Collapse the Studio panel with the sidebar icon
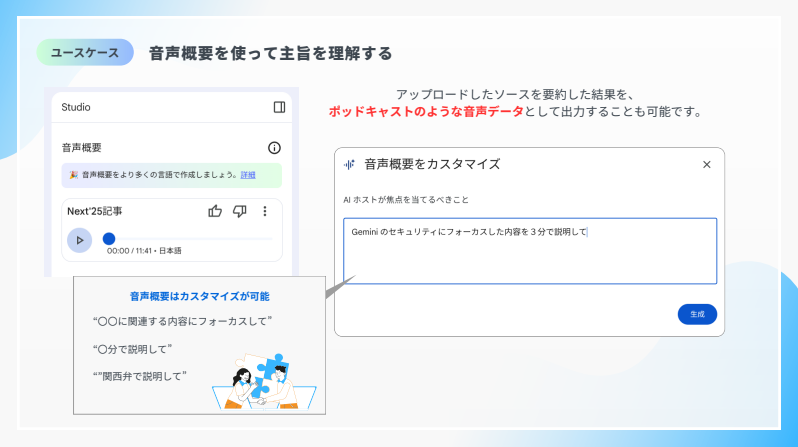 point(279,107)
